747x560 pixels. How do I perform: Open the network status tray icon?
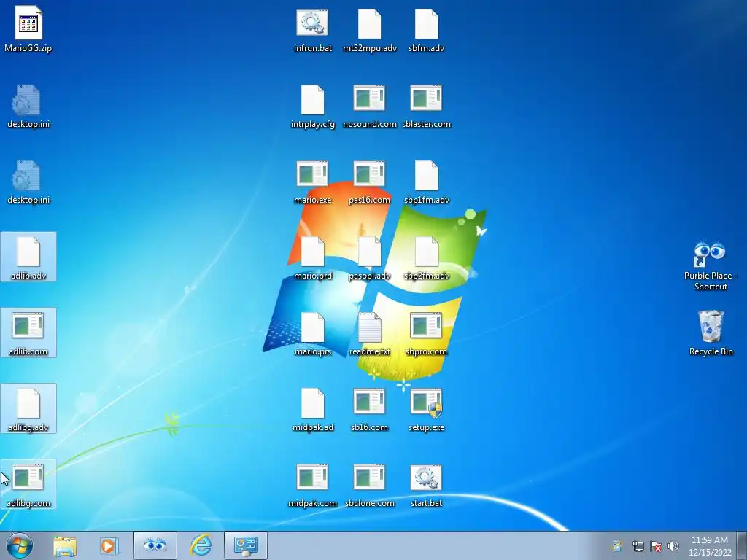coord(638,546)
